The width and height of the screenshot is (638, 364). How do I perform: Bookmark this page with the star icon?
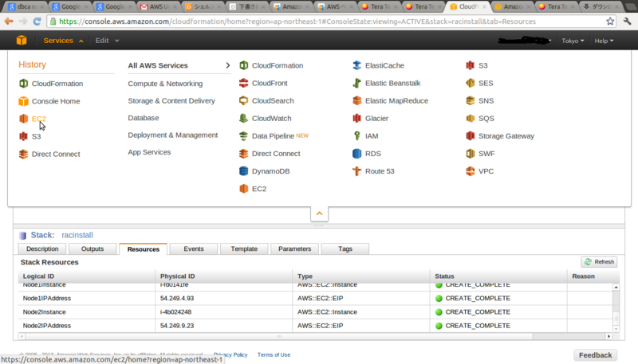[x=610, y=22]
